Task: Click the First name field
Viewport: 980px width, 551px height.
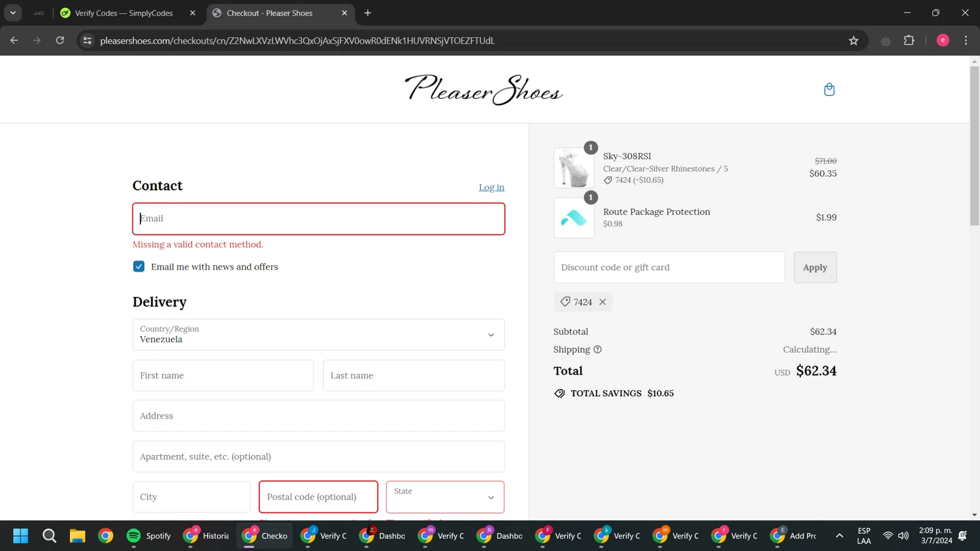Action: pyautogui.click(x=223, y=375)
